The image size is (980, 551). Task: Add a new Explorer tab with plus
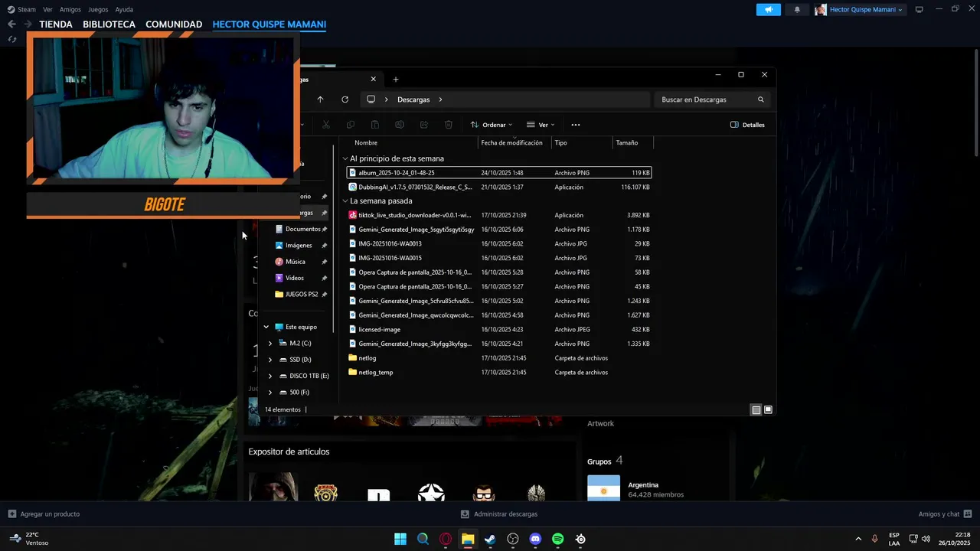tap(396, 80)
